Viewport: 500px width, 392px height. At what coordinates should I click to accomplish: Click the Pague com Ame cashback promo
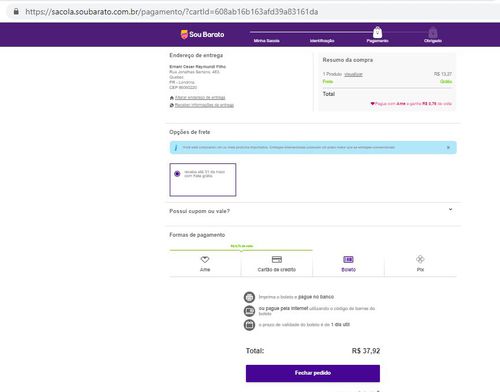(x=411, y=104)
